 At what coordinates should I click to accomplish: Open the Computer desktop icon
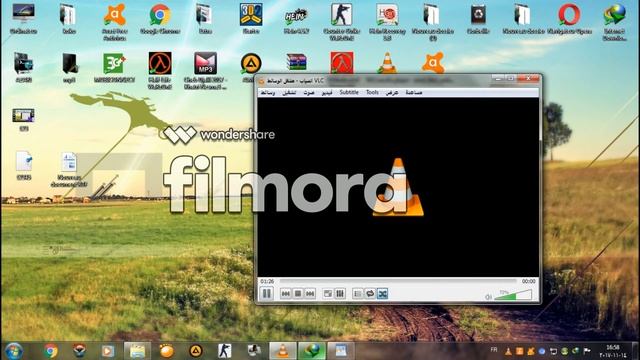pyautogui.click(x=23, y=20)
